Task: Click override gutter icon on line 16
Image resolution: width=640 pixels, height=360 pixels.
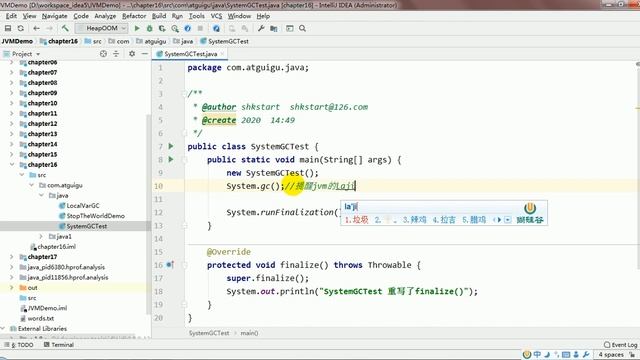Action: pos(170,265)
